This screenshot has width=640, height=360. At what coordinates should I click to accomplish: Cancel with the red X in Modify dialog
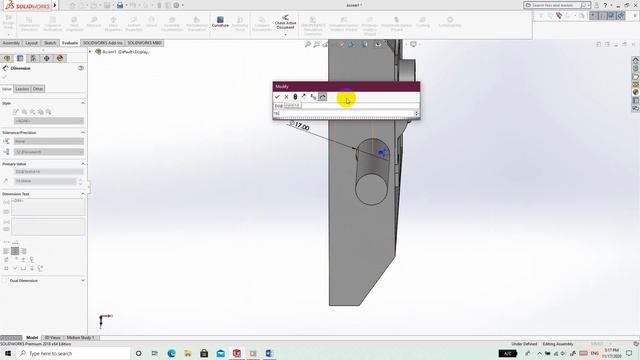click(x=286, y=97)
